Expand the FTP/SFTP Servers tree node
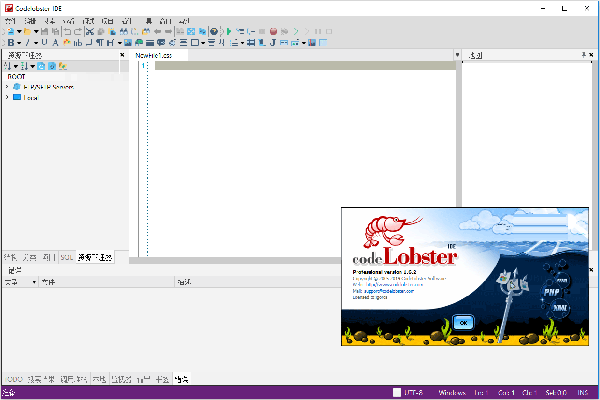 7,87
